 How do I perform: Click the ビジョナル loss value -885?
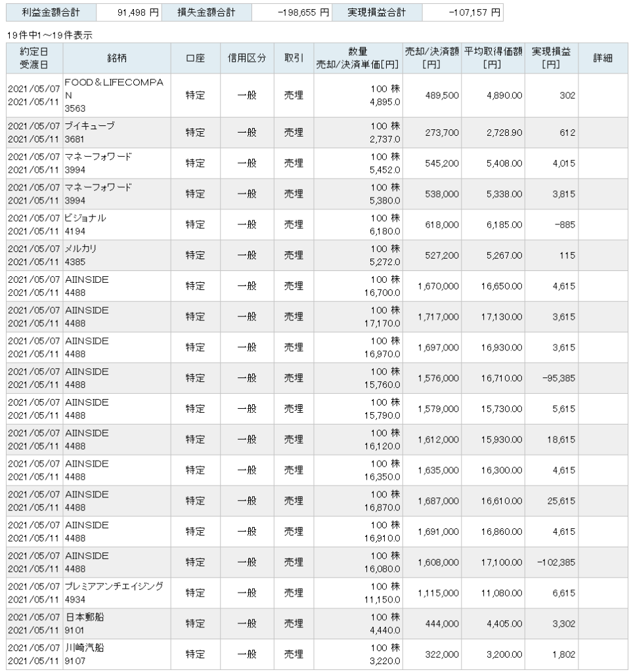565,225
